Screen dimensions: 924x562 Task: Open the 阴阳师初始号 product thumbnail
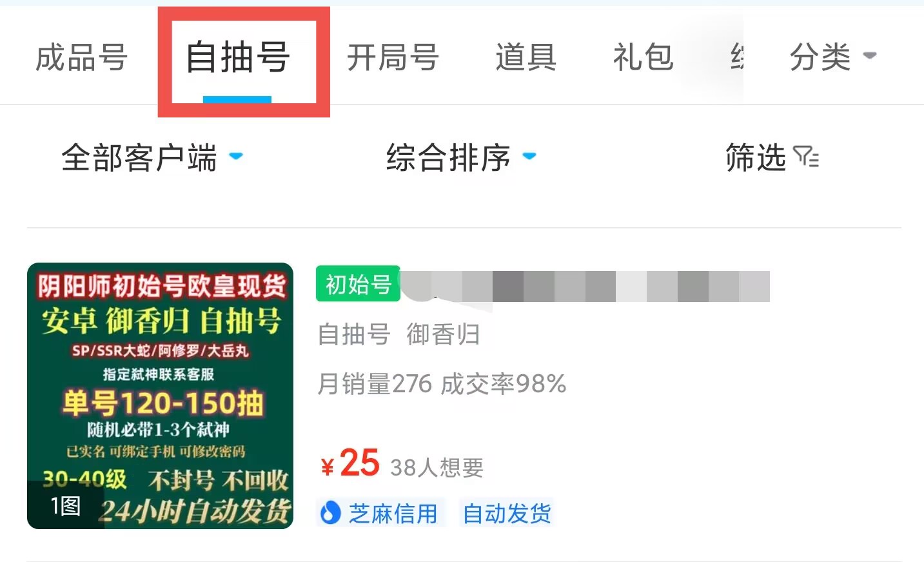pyautogui.click(x=160, y=396)
